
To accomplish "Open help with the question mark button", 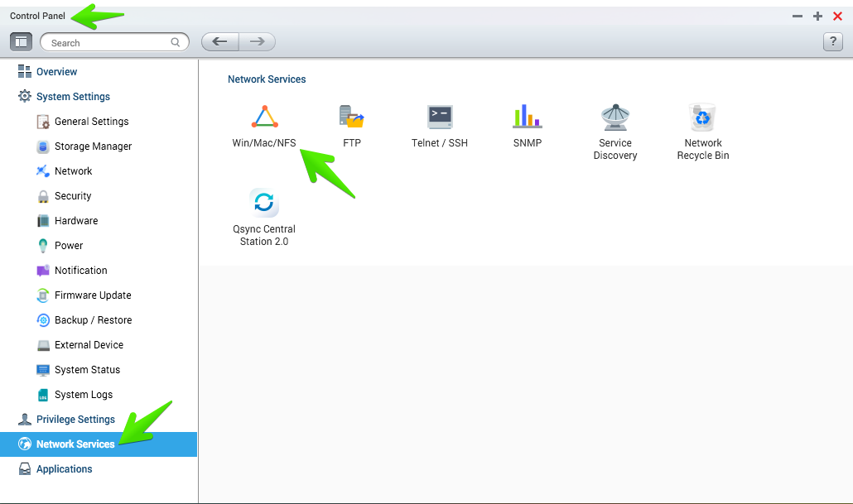I will 833,42.
